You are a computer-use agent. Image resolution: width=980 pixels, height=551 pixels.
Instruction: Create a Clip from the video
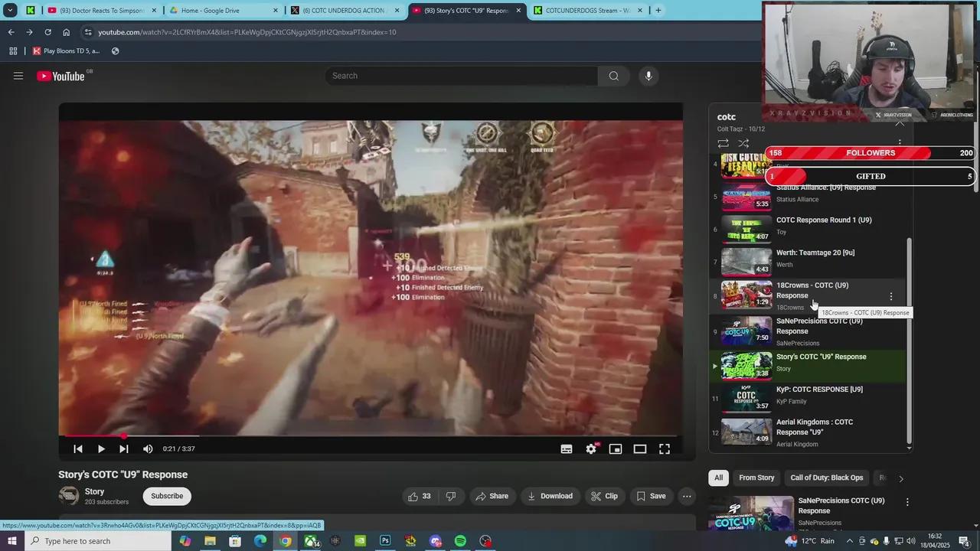[x=604, y=496]
